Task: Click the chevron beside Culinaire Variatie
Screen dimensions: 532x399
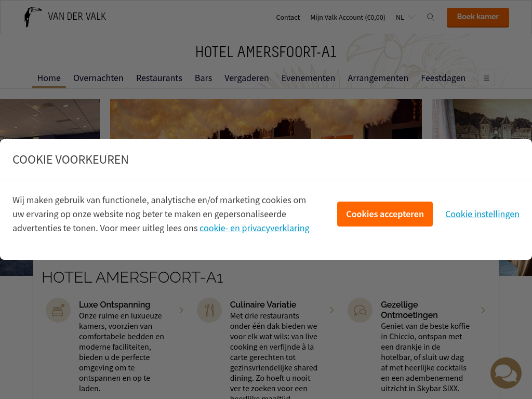Action: [332, 310]
